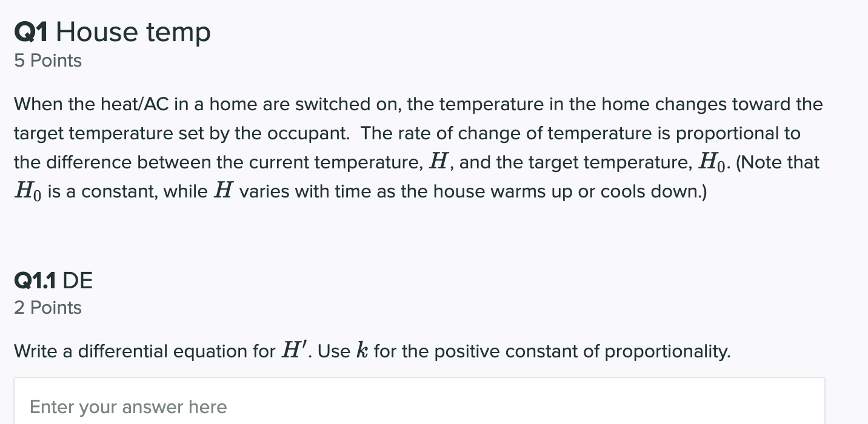The height and width of the screenshot is (424, 868).
Task: Click the Enter your answer here placeholder text
Action: click(x=129, y=407)
